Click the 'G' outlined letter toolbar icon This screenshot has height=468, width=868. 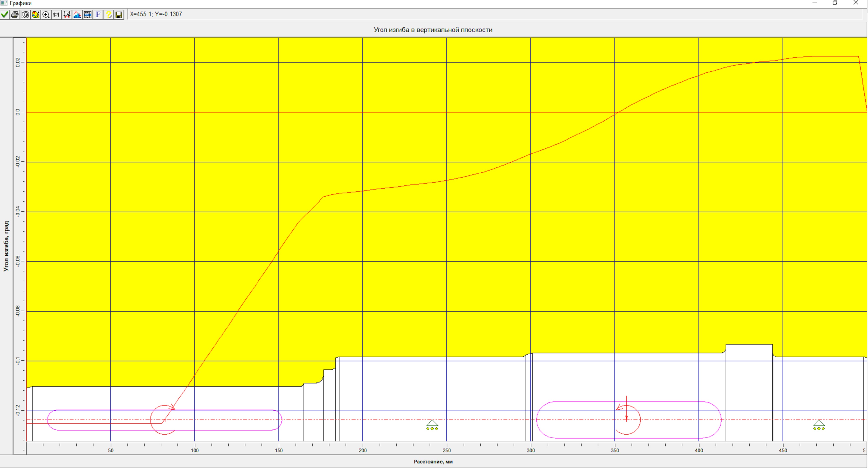(x=25, y=14)
